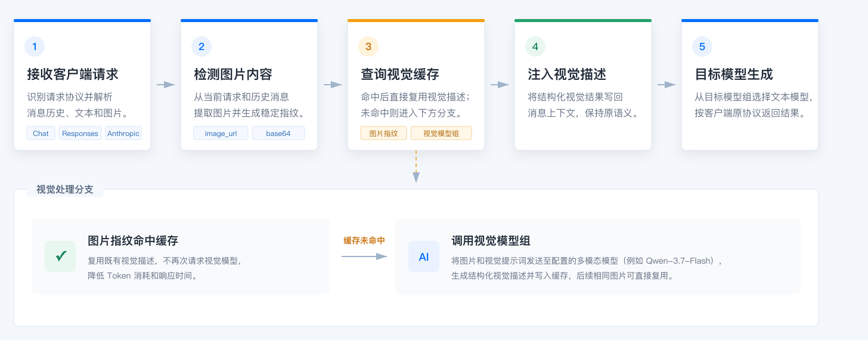Click the 注入视觉描述 card title
868x340 pixels.
pyautogui.click(x=567, y=75)
